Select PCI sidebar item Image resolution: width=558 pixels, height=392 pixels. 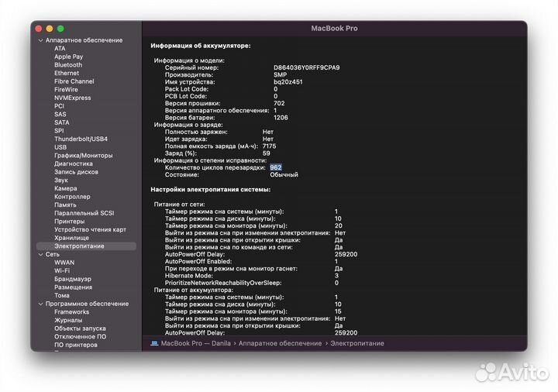pos(59,106)
